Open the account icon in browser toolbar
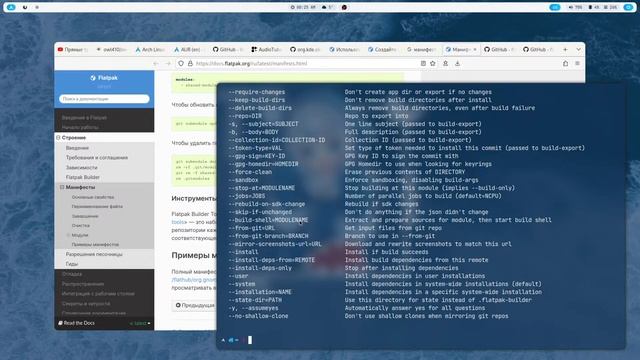This screenshot has height=360, width=640. coord(445,64)
